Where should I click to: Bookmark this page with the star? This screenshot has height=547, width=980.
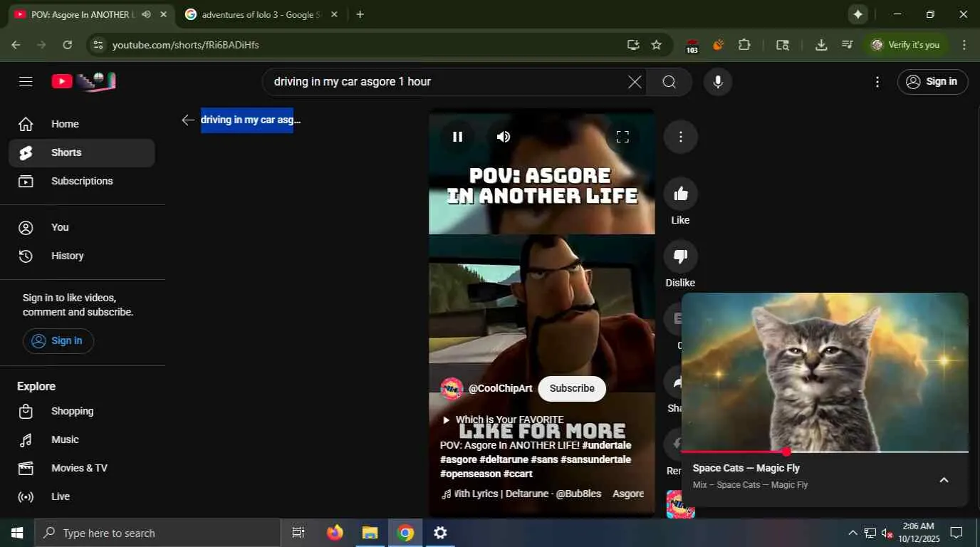656,45
